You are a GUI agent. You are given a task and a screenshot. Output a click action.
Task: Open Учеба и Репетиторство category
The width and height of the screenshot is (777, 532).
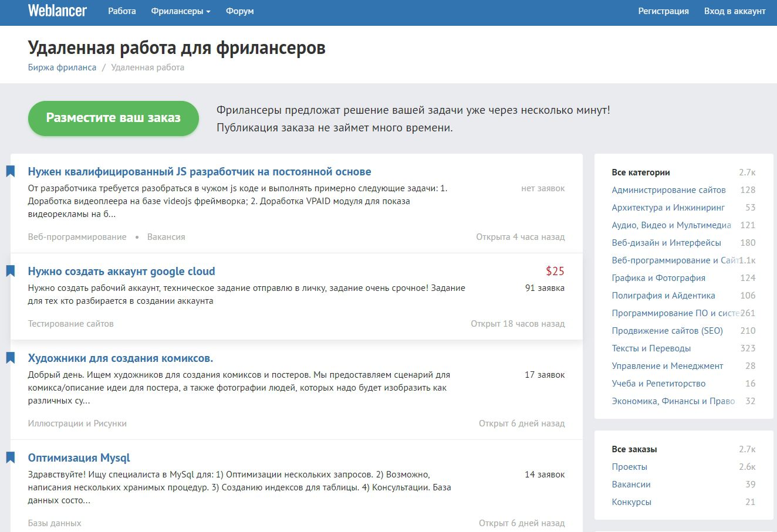pyautogui.click(x=659, y=384)
